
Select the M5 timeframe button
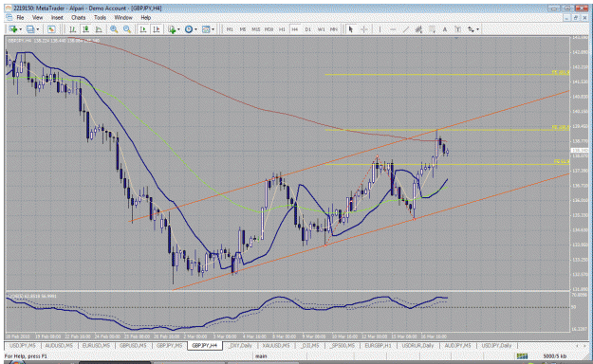pyautogui.click(x=243, y=29)
